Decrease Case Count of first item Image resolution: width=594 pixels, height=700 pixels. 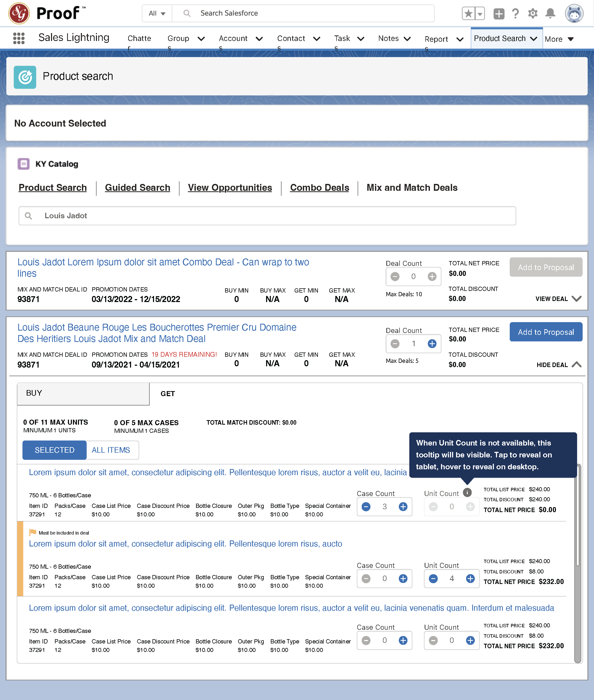tap(366, 506)
